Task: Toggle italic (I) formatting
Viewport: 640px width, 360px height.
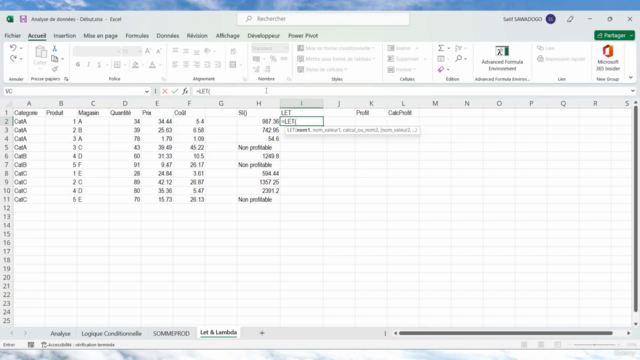Action: click(88, 64)
